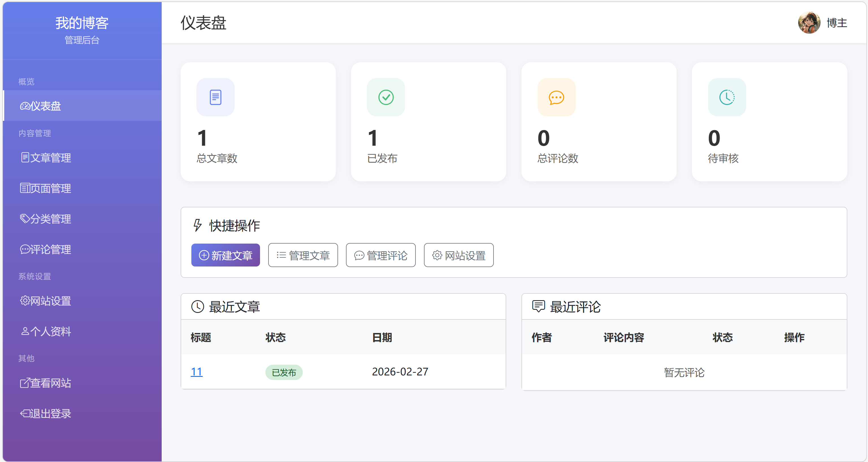Click the comment icon next to 最近评论
Screen dimensions: 868x462
(538, 307)
